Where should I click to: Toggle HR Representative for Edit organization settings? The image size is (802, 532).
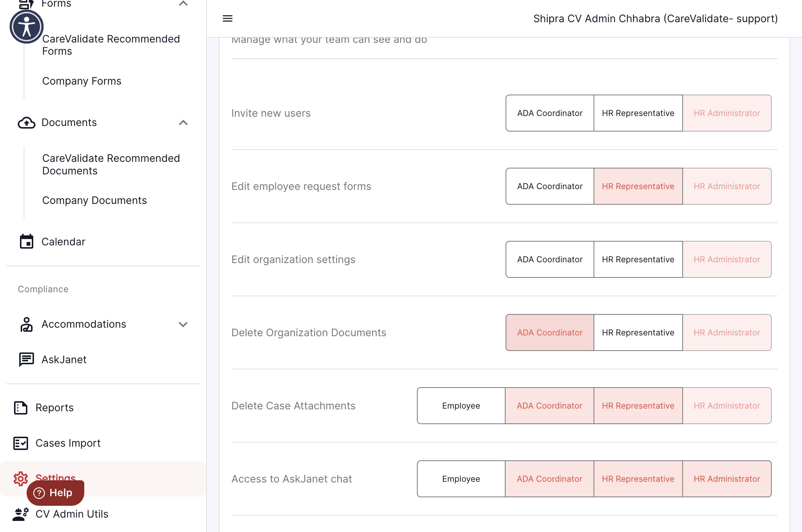tap(638, 259)
